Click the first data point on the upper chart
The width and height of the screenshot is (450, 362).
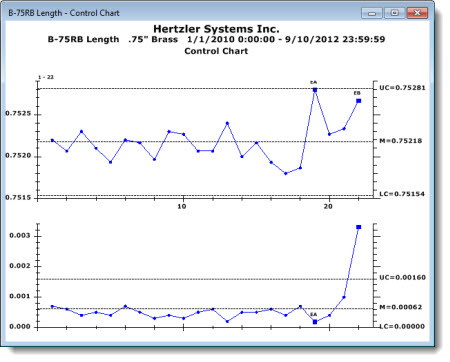coord(52,140)
